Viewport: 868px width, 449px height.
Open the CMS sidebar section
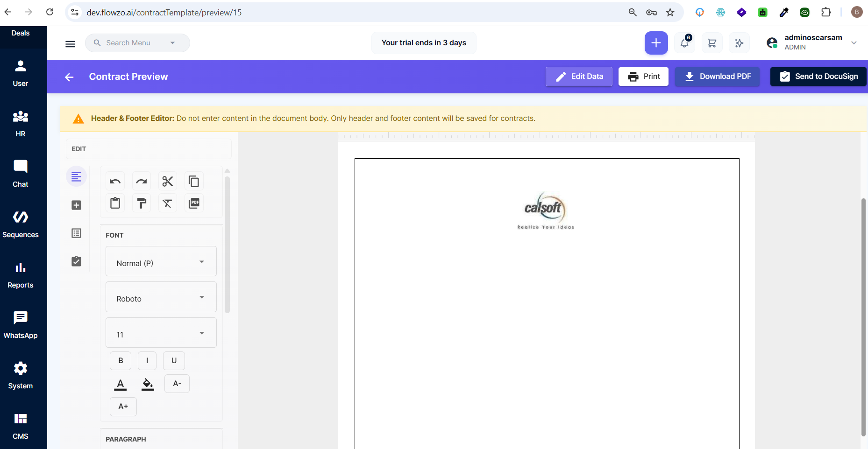pyautogui.click(x=21, y=426)
